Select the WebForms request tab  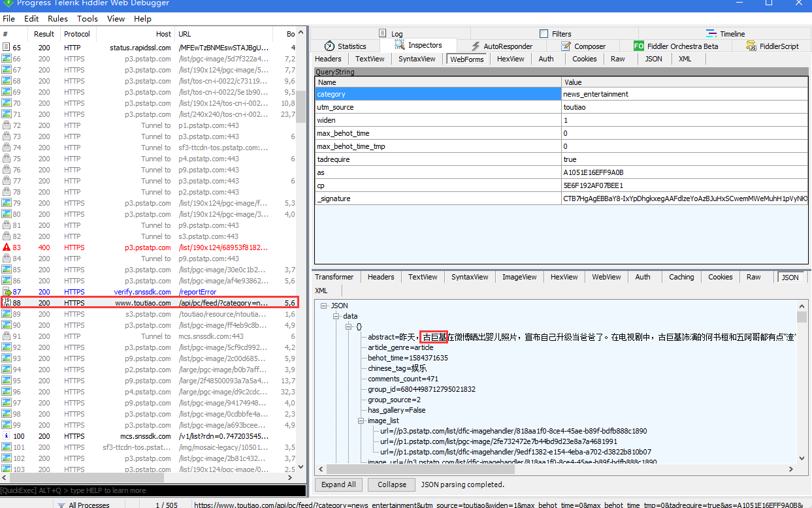point(466,59)
